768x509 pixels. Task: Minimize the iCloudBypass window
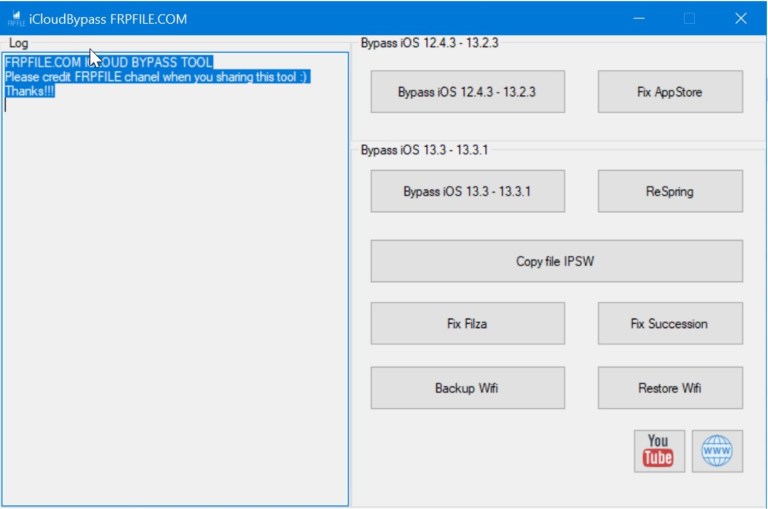click(x=639, y=19)
